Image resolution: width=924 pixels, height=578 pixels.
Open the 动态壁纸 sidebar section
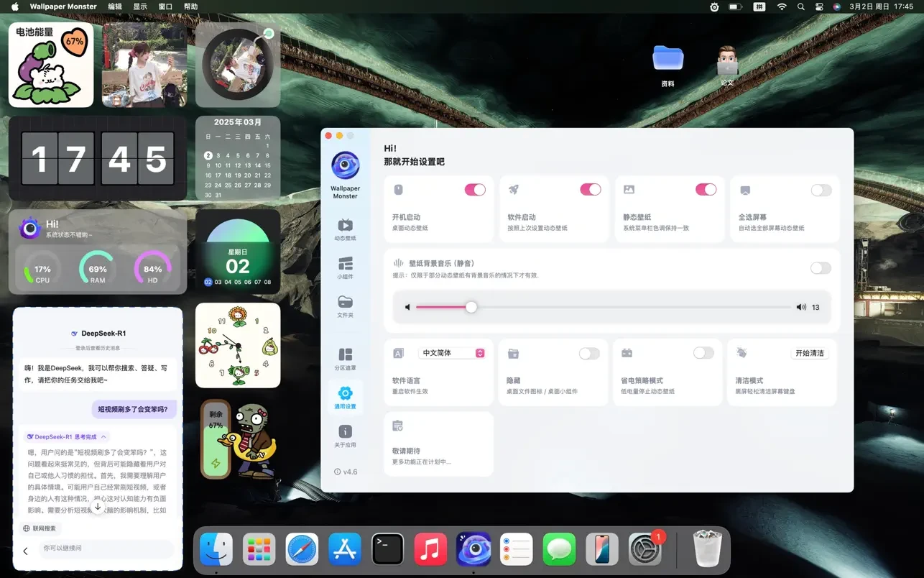345,229
